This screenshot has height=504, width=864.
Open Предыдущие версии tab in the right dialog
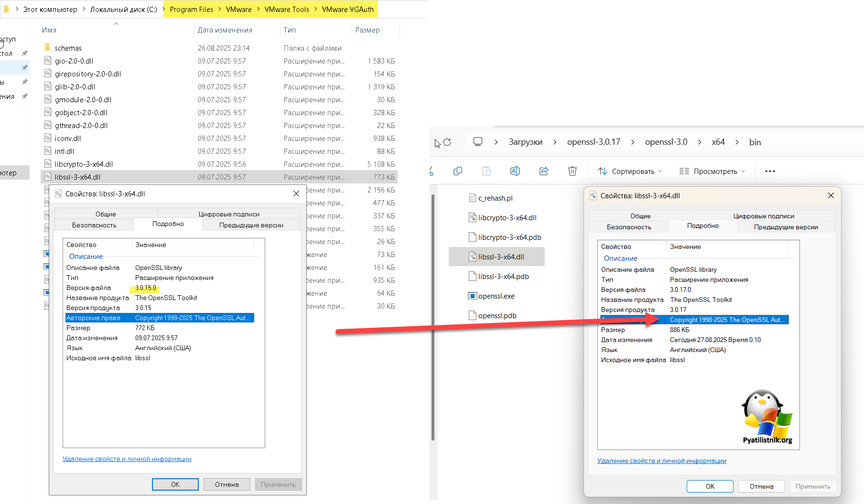(x=786, y=227)
